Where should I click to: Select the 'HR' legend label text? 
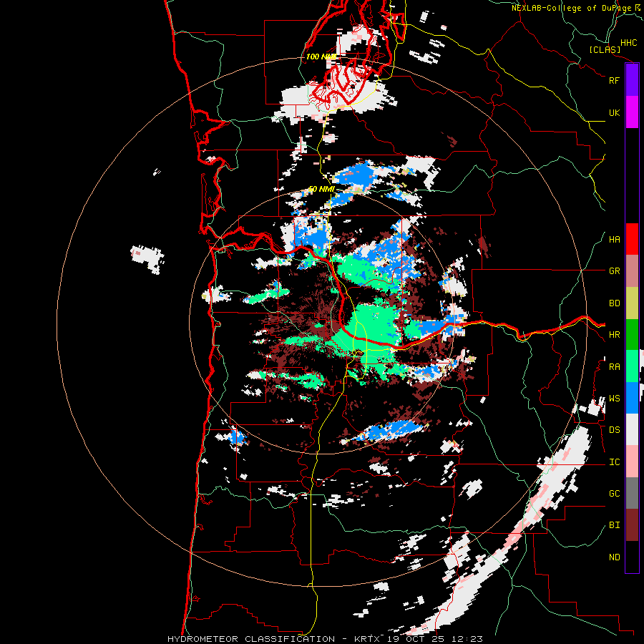pyautogui.click(x=614, y=335)
